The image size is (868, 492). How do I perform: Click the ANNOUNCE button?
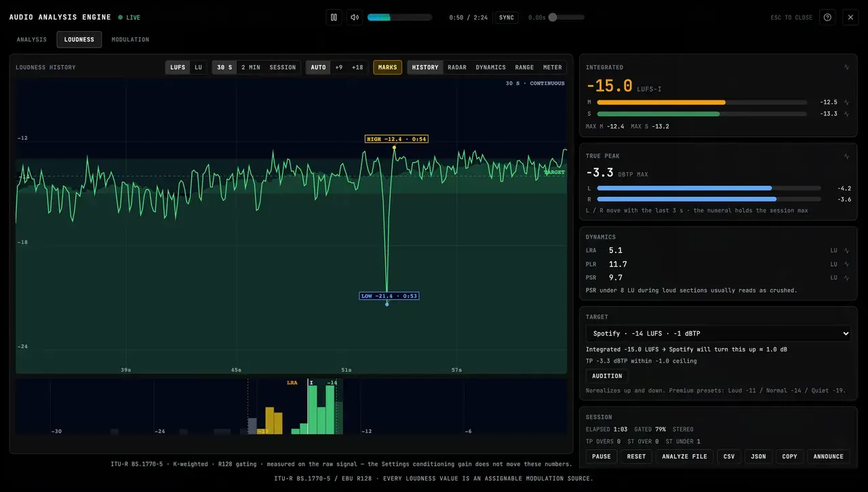(829, 457)
